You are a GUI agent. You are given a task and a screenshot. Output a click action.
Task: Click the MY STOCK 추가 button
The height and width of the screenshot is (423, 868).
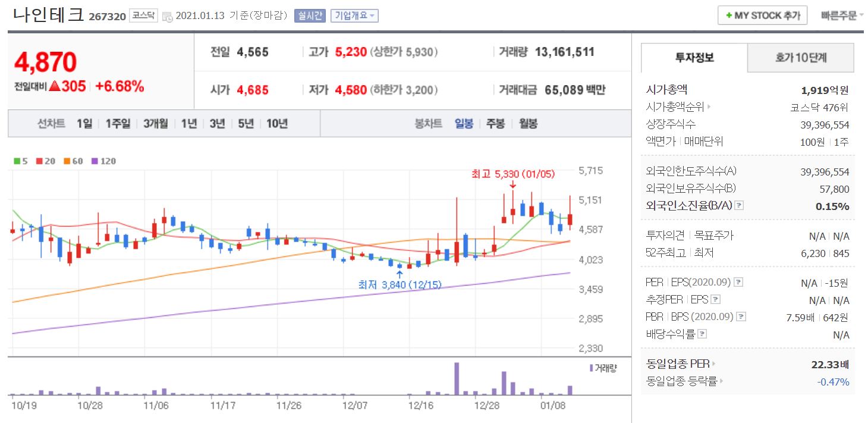762,16
